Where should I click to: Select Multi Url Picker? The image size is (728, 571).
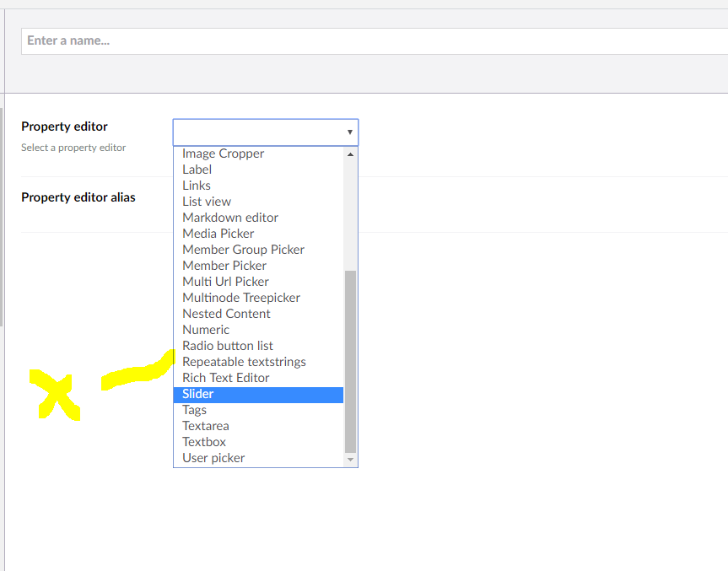(259, 282)
